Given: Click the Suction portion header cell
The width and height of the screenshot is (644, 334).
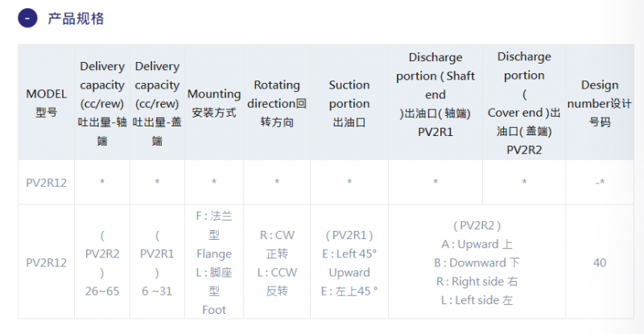Looking at the screenshot, I should coord(349,103).
